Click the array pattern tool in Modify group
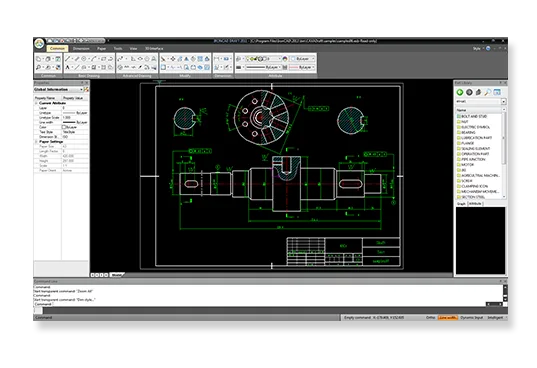The height and width of the screenshot is (368, 537). pyautogui.click(x=200, y=59)
